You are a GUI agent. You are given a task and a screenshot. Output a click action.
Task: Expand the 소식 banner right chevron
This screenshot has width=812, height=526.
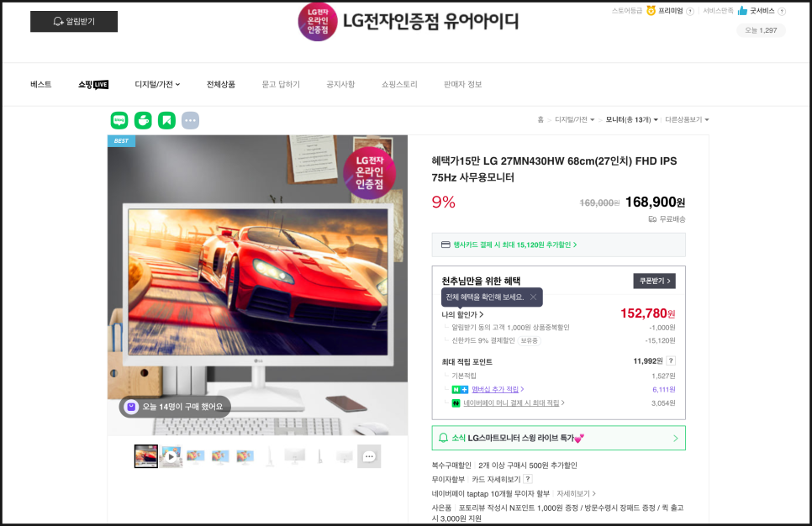click(x=675, y=438)
